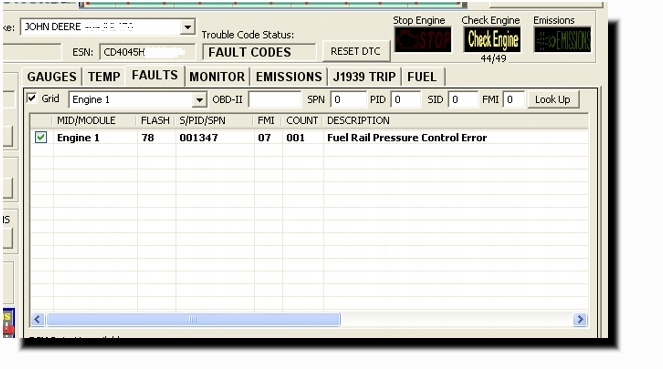Click the OBD-II input field
This screenshot has width=663, height=369.
[x=274, y=100]
